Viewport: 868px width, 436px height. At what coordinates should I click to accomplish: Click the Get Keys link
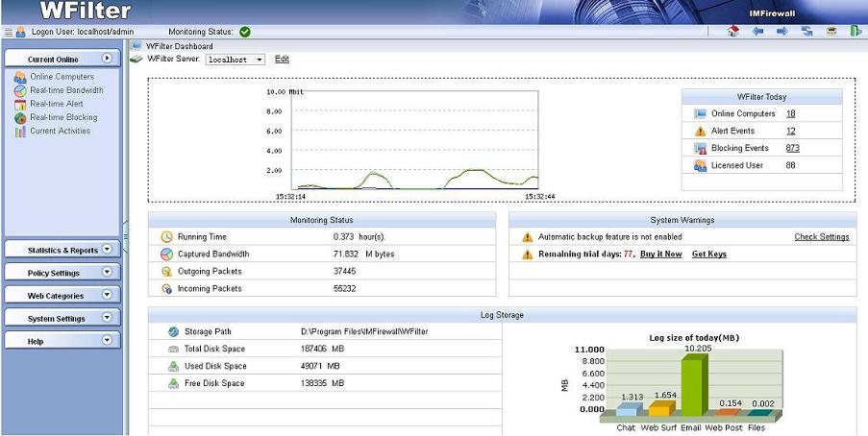tap(709, 254)
